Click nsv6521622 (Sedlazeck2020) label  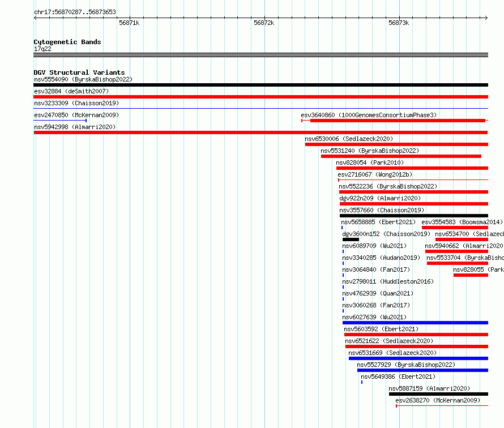pyautogui.click(x=389, y=341)
